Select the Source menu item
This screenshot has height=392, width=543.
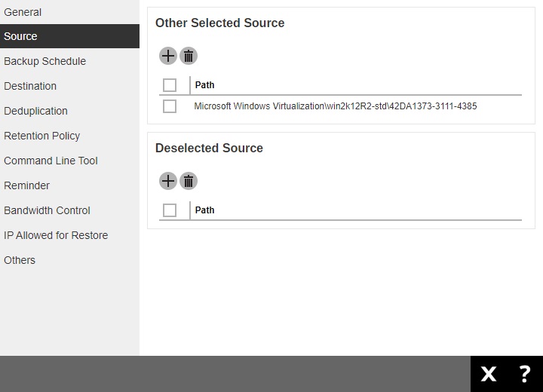pyautogui.click(x=20, y=36)
